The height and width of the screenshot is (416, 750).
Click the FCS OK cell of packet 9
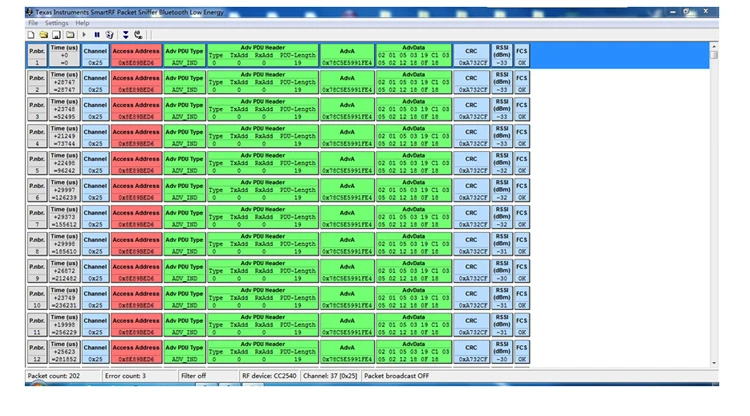point(521,271)
